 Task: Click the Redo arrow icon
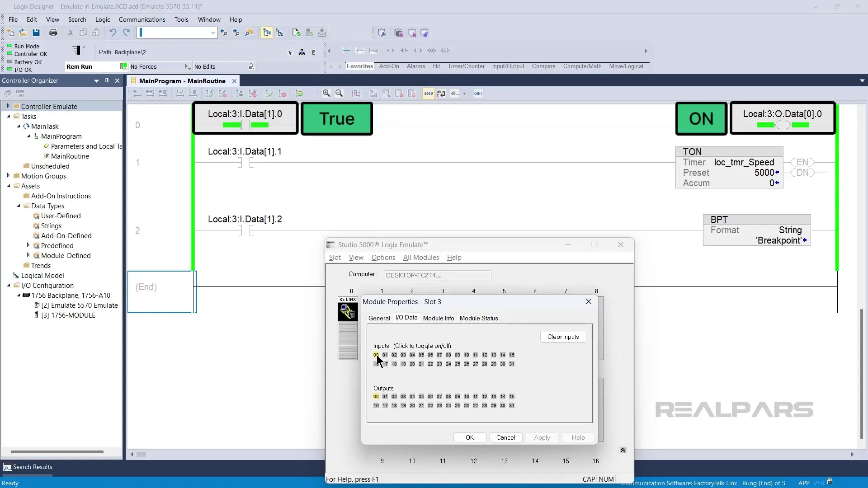(127, 33)
